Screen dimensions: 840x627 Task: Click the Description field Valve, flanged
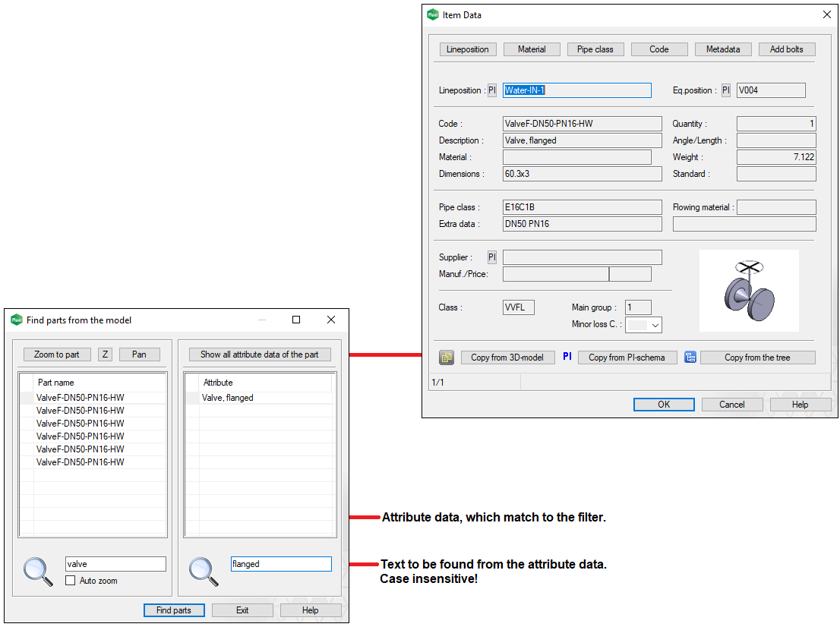pyautogui.click(x=583, y=140)
